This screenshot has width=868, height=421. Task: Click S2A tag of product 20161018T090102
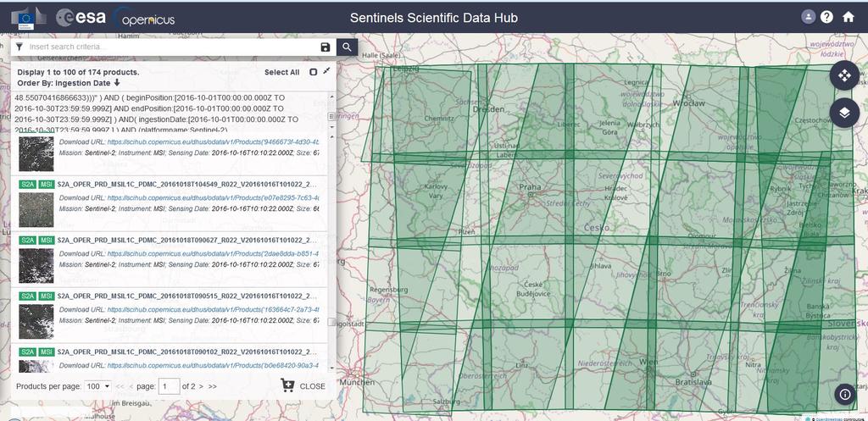(x=27, y=352)
